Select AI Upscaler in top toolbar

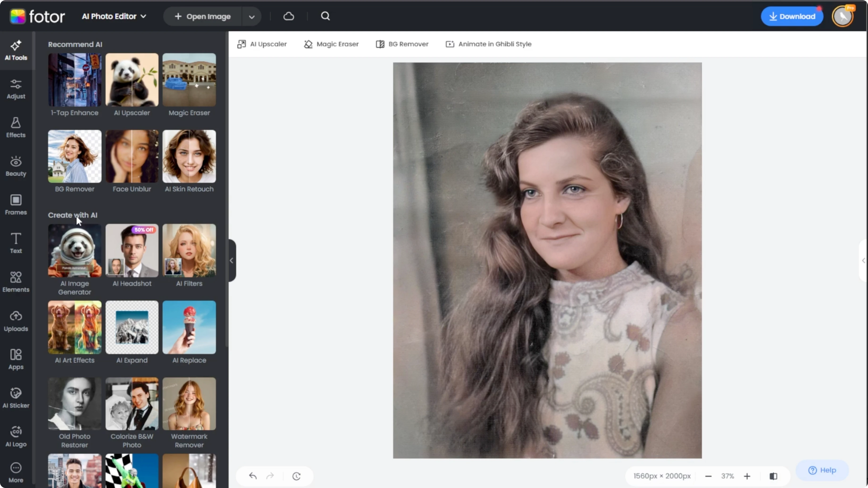pyautogui.click(x=262, y=44)
